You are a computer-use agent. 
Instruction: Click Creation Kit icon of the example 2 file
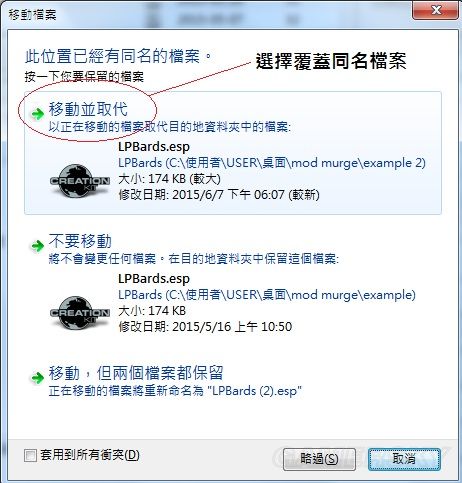click(79, 180)
